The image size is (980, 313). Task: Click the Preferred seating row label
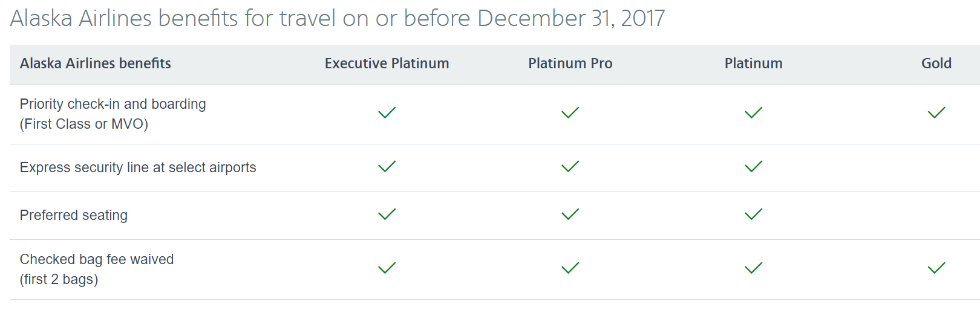coord(74,215)
